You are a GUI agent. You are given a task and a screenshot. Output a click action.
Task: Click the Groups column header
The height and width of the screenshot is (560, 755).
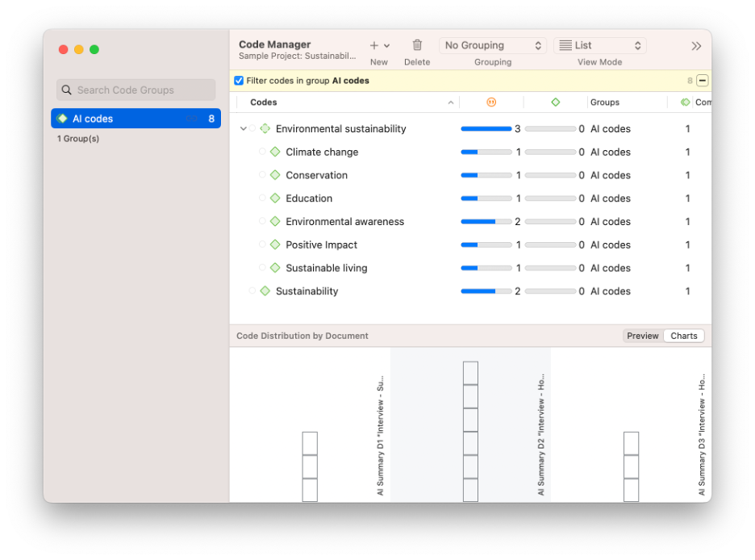coord(605,102)
